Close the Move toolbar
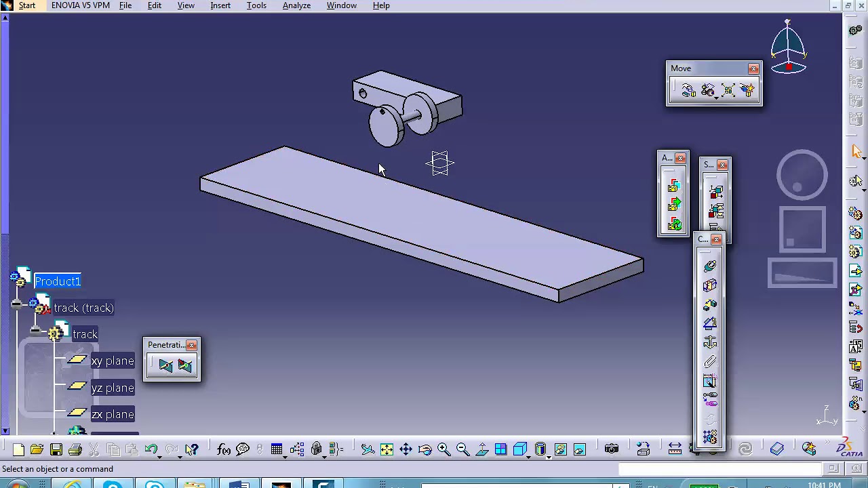This screenshot has height=488, width=868. tap(753, 68)
